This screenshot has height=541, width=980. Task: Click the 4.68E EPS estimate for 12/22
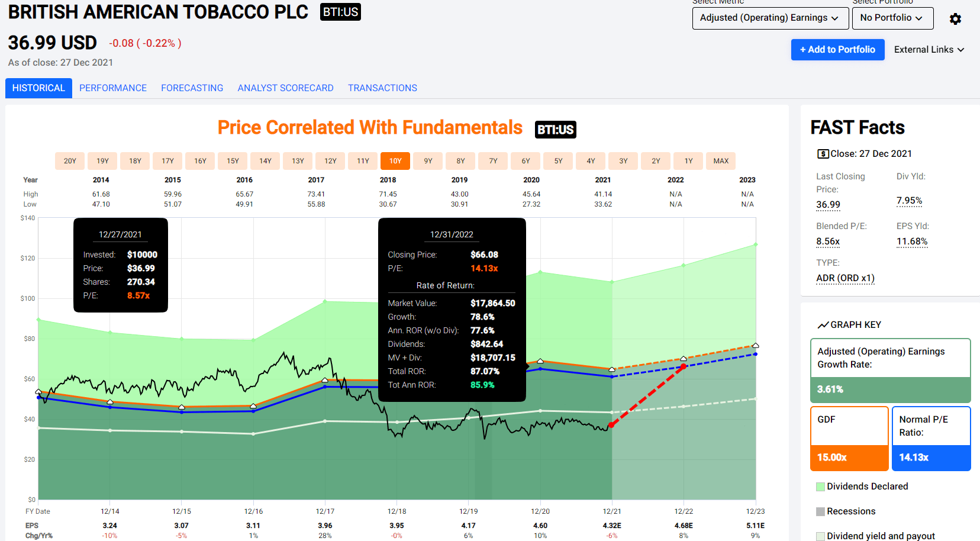click(684, 526)
